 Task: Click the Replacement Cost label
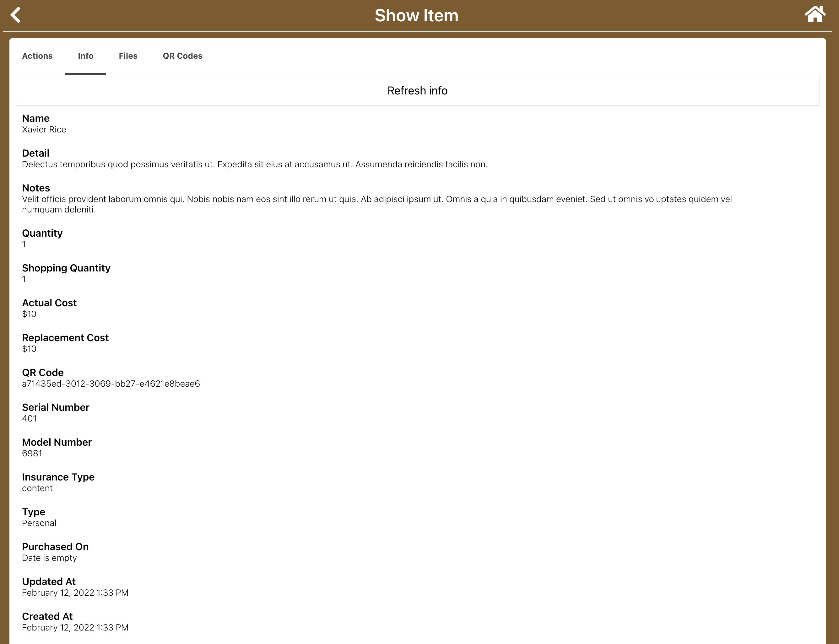tap(65, 338)
